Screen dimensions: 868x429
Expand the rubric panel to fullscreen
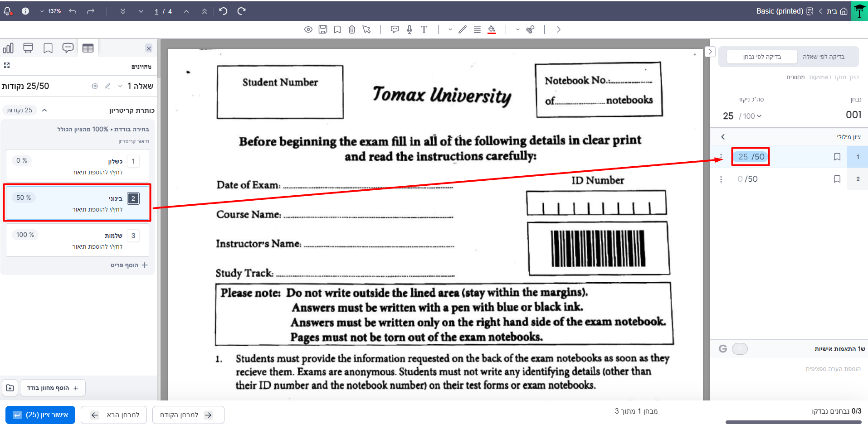pyautogui.click(x=7, y=66)
